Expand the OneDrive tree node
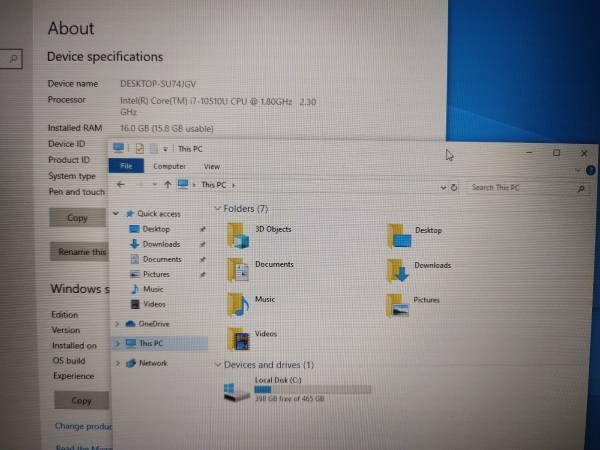This screenshot has width=600, height=450. pyautogui.click(x=117, y=324)
